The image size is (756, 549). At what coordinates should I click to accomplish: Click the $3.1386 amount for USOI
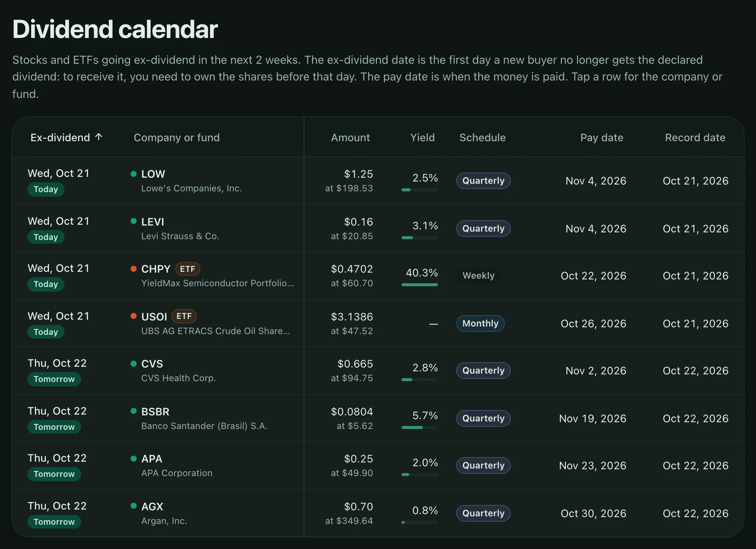(x=352, y=317)
